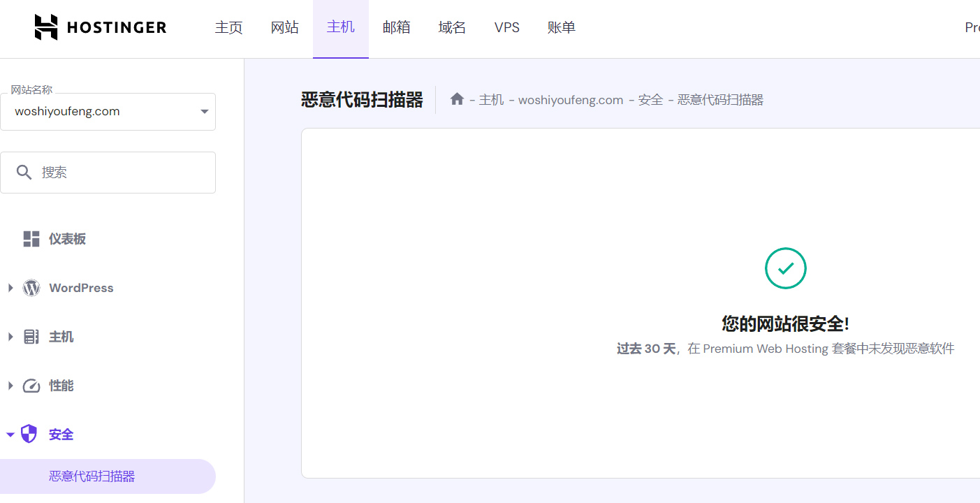The width and height of the screenshot is (980, 503).
Task: Click the search magnifier icon
Action: (24, 172)
